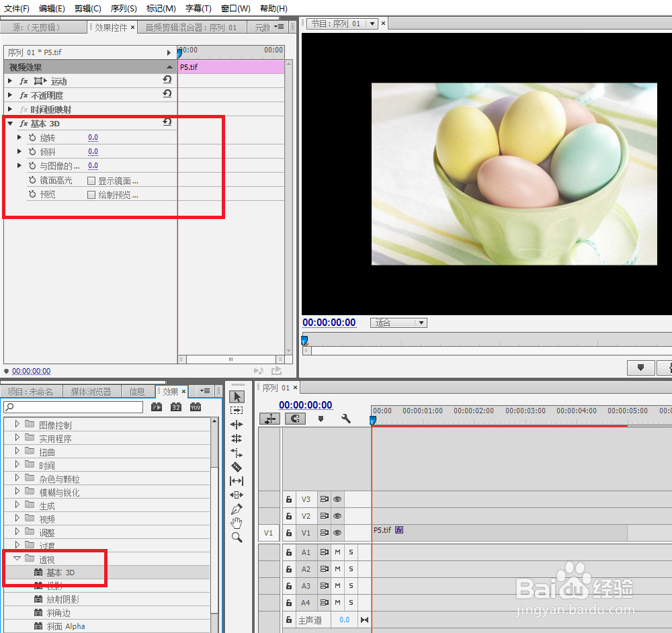Toggle V2 track visibility eye
Viewport: 672px width, 633px height.
click(337, 516)
